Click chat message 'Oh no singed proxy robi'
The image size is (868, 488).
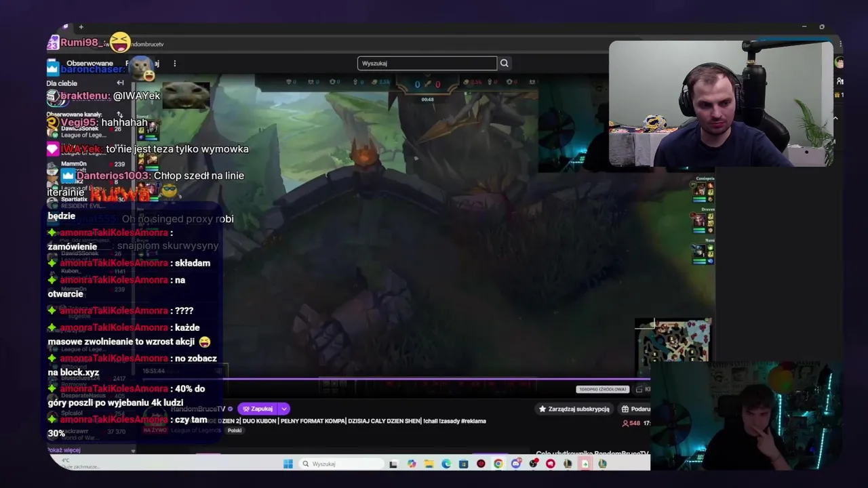178,219
